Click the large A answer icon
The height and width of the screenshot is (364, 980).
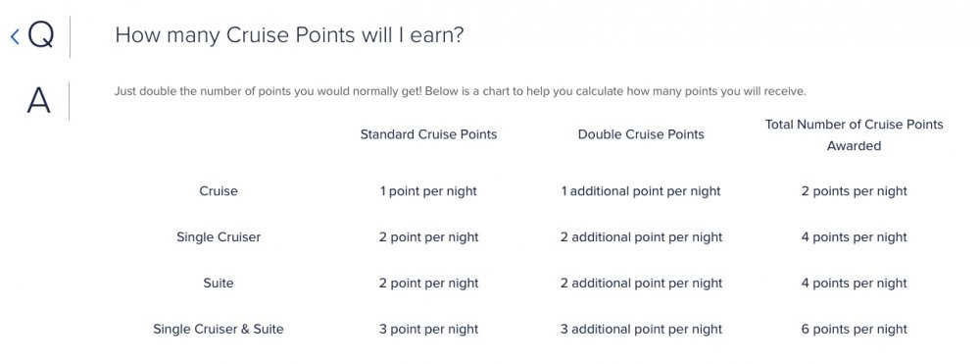(x=38, y=101)
